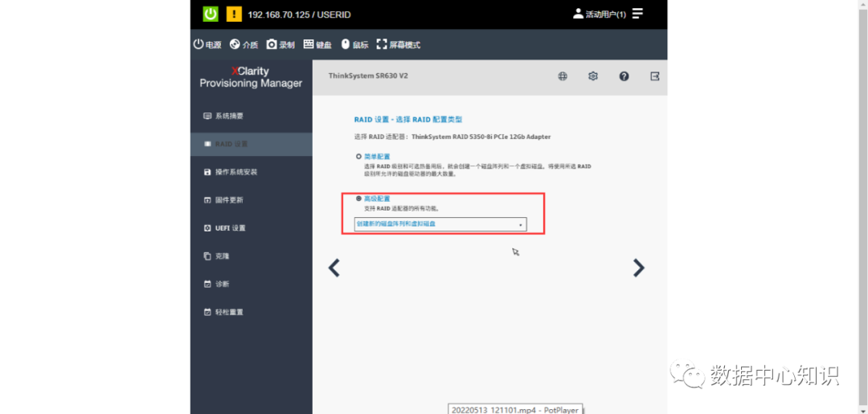Click the ThinkSystem SR630 V2 title

368,76
